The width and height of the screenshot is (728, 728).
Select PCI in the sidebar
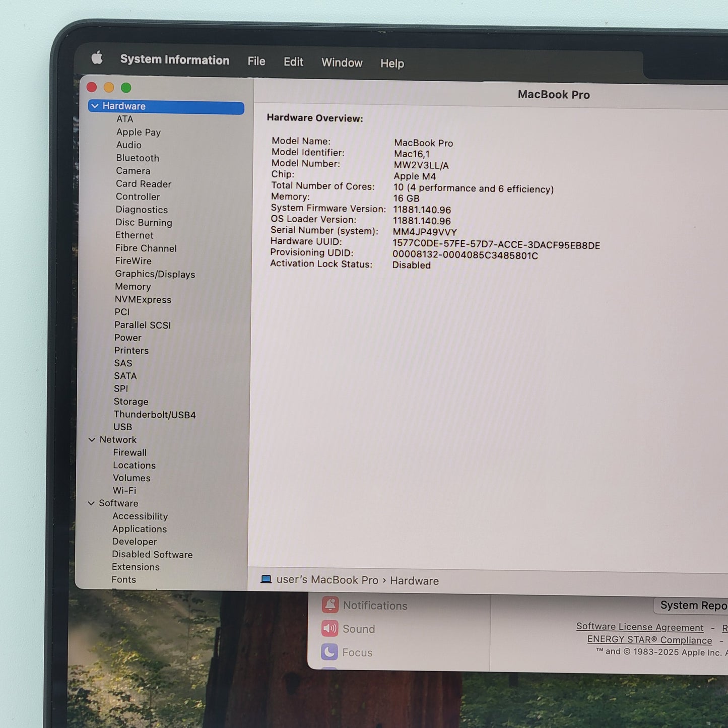pyautogui.click(x=122, y=312)
